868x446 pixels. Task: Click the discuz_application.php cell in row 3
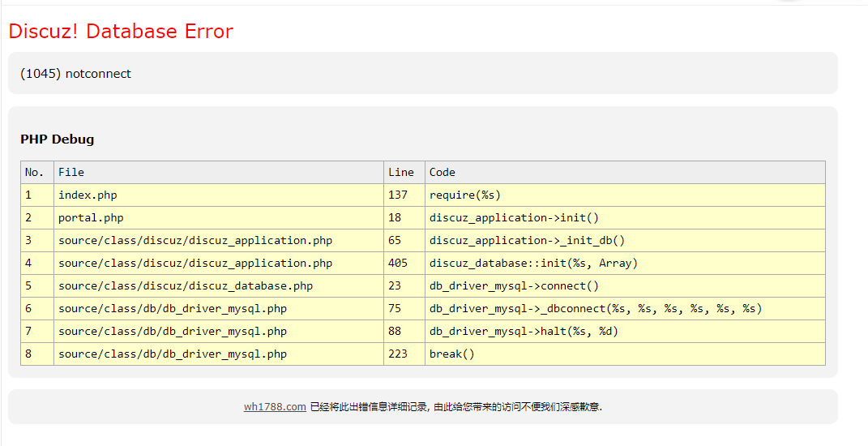tap(219, 241)
